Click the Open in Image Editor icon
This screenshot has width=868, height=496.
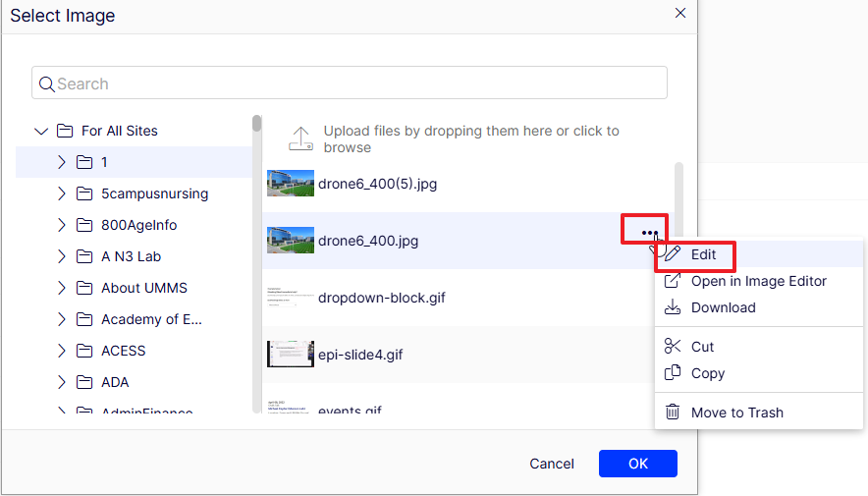tap(673, 281)
